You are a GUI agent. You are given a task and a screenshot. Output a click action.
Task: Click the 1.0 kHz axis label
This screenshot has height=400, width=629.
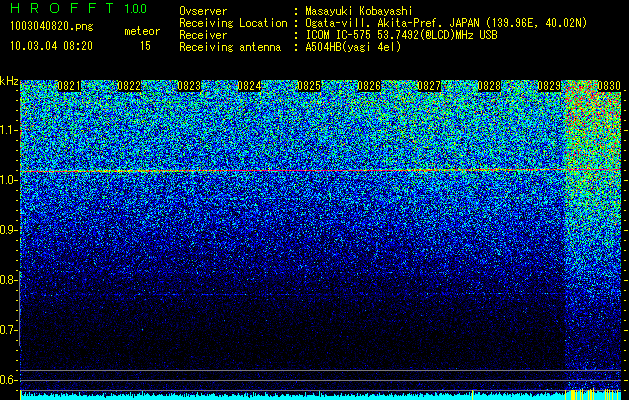pyautogui.click(x=9, y=180)
